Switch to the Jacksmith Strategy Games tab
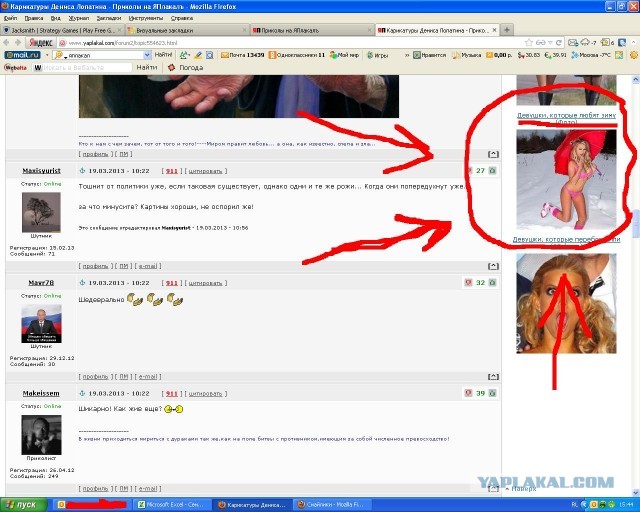The height and width of the screenshot is (512, 640). tap(62, 30)
